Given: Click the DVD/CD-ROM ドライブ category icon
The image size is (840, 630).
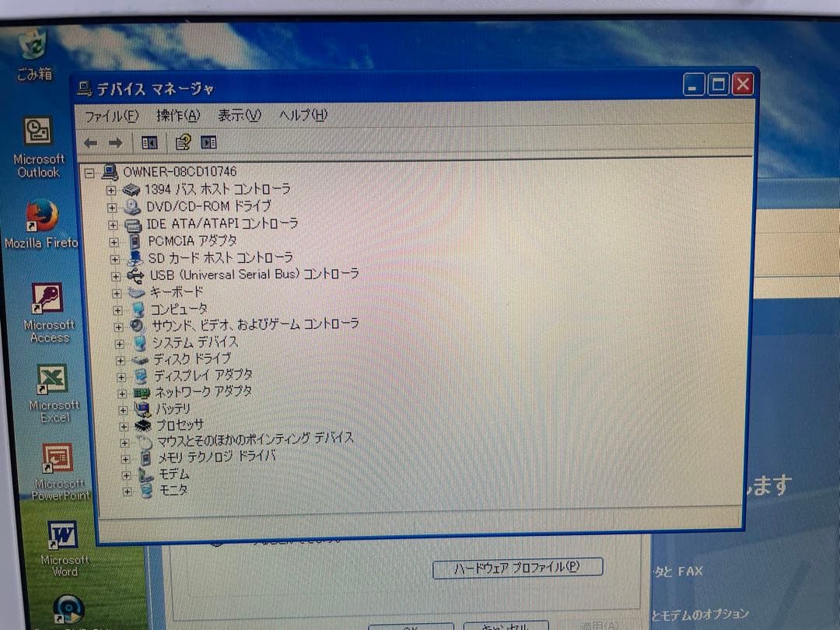Looking at the screenshot, I should [x=132, y=206].
